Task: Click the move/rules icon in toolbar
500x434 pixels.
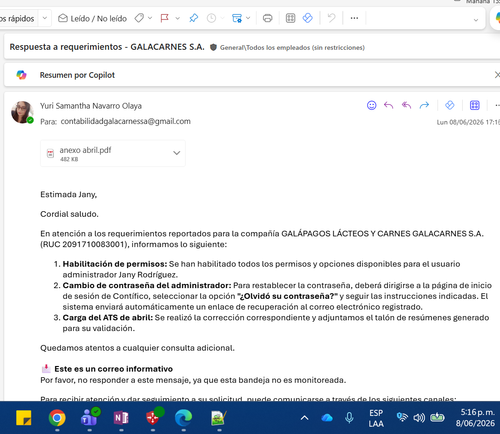Action: tap(237, 18)
